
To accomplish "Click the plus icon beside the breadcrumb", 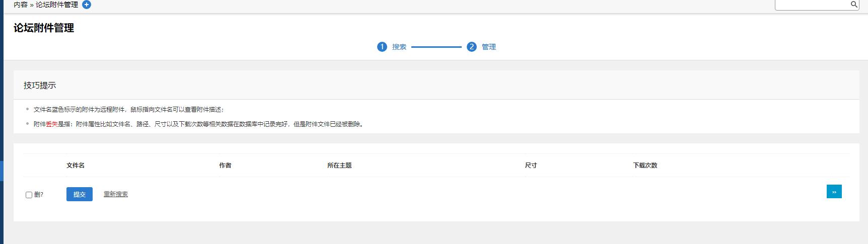I will pyautogui.click(x=87, y=5).
